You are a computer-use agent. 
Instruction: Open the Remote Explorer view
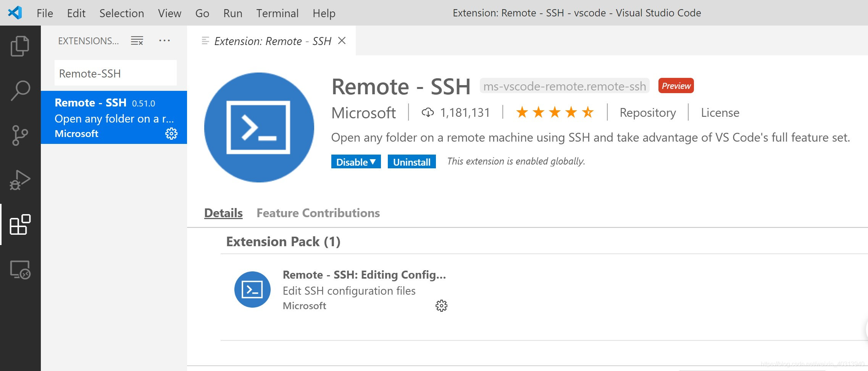click(x=20, y=269)
